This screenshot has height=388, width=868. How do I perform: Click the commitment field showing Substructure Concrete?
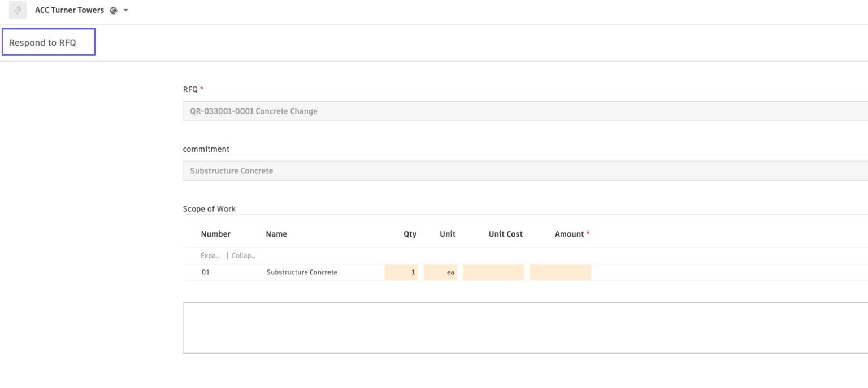[x=525, y=171]
